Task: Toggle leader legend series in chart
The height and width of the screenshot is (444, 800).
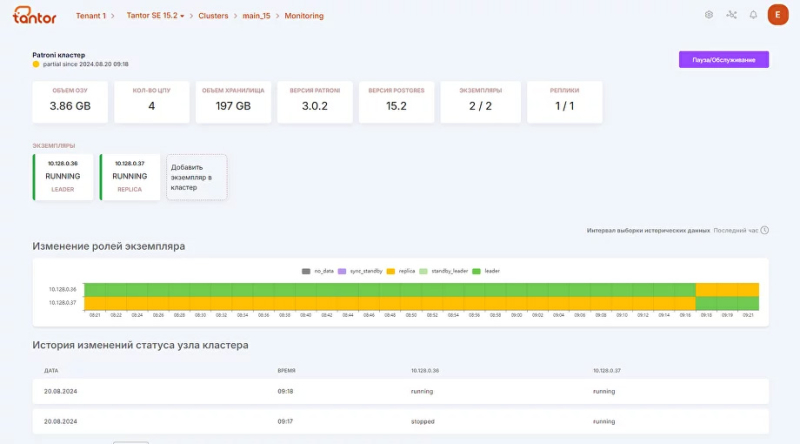Action: [x=487, y=271]
